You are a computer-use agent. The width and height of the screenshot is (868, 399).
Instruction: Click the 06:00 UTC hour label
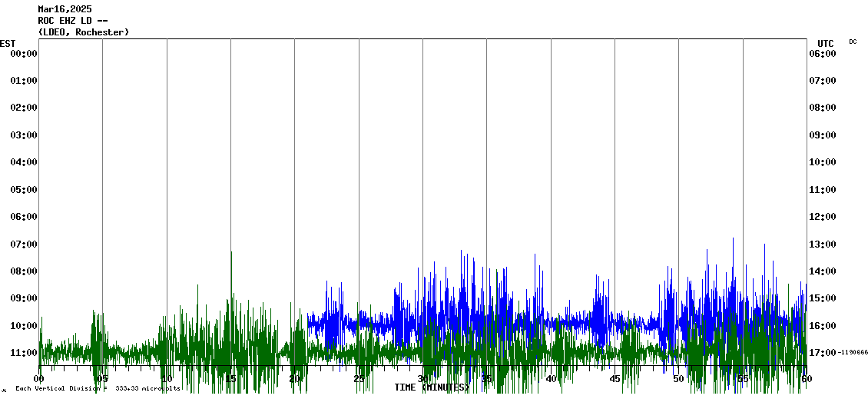(x=822, y=53)
